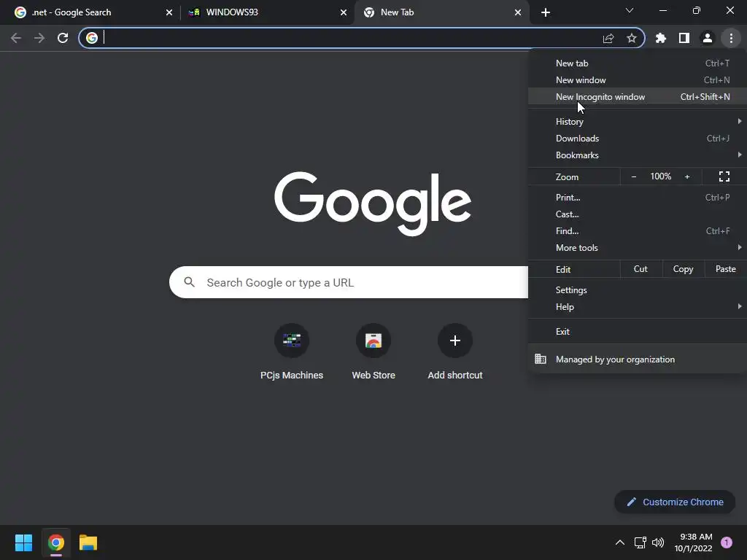Toggle the side panel icon
Screen dimensions: 747x560
pos(684,38)
